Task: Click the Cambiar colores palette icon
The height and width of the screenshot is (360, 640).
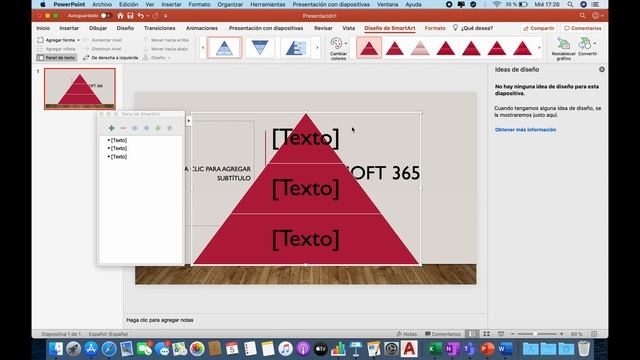Action: tap(336, 43)
